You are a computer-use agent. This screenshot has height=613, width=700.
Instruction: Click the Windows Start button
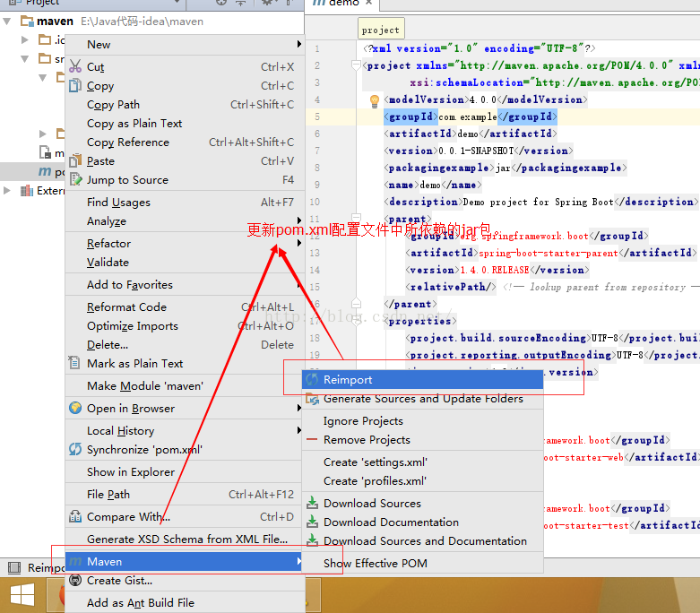22,595
